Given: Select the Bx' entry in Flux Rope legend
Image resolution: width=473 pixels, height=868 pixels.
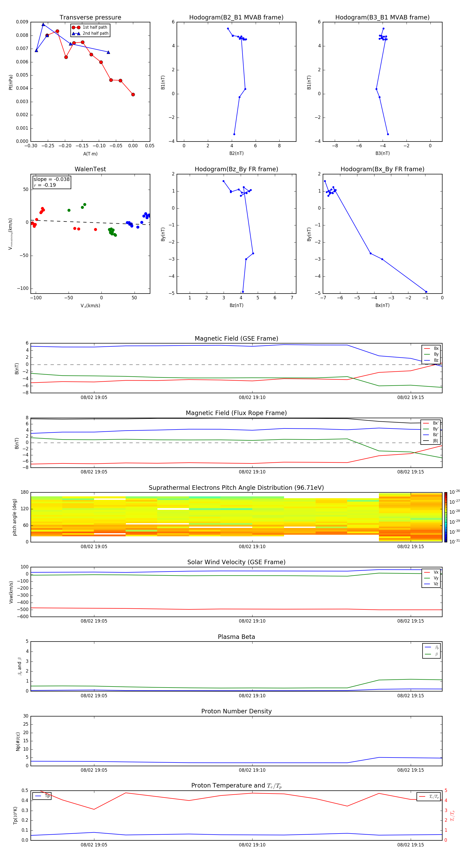Looking at the screenshot, I should point(431,423).
